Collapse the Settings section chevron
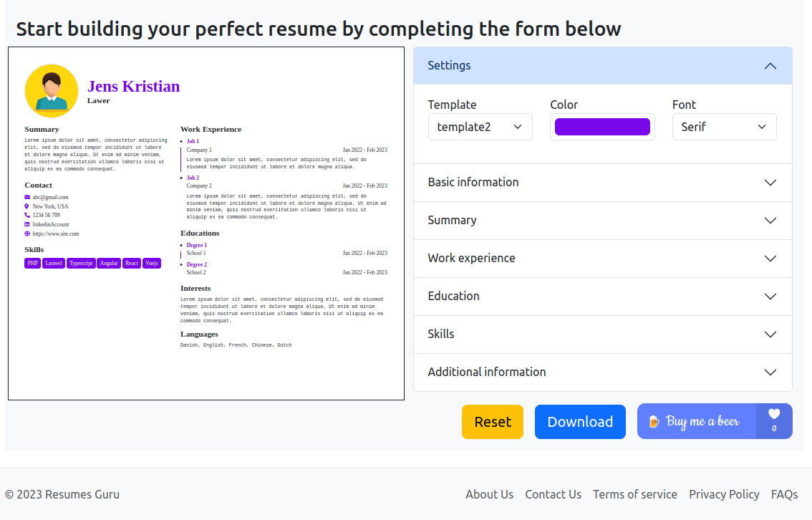Screen dimensions: 812x520 click(770, 66)
